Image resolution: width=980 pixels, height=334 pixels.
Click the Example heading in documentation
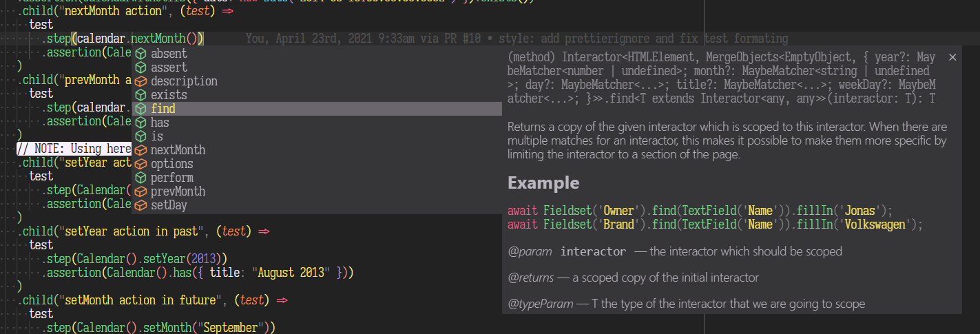tap(543, 183)
